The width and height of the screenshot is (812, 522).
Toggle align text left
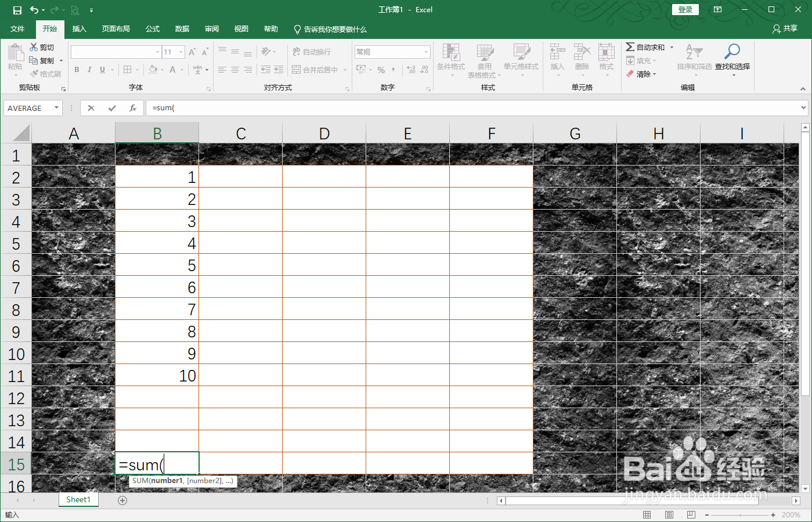(x=222, y=70)
